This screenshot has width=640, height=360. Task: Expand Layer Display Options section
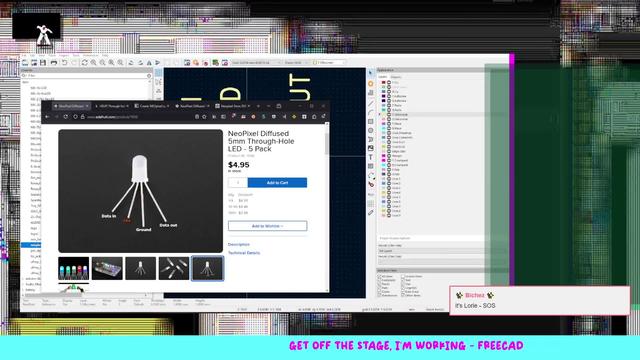pos(431,238)
